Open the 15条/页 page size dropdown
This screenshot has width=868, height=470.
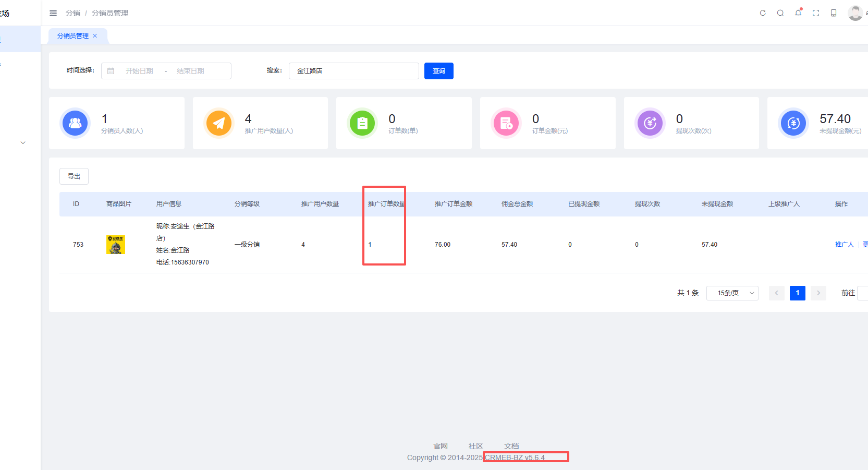732,293
